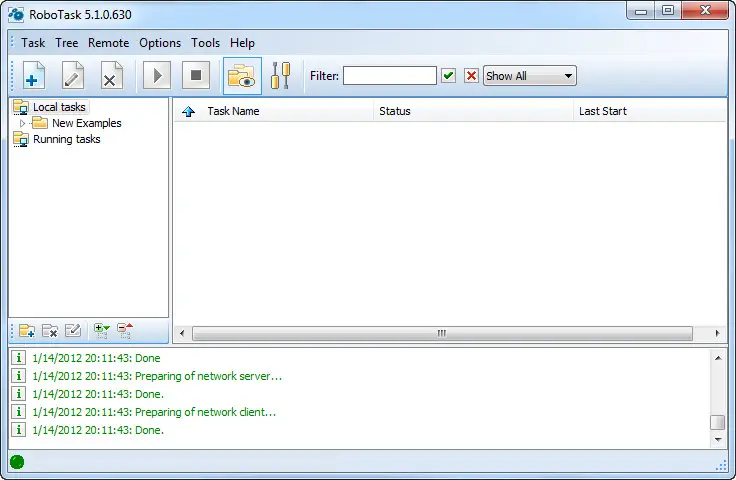Stop task with the stop button
Screen dimensions: 736x480
(x=196, y=76)
